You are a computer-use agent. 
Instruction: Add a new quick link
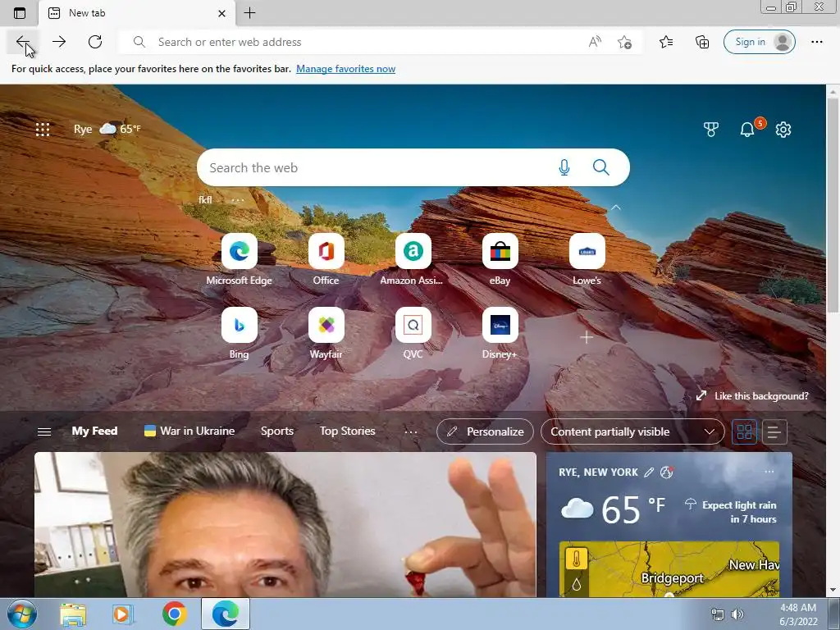pyautogui.click(x=587, y=337)
